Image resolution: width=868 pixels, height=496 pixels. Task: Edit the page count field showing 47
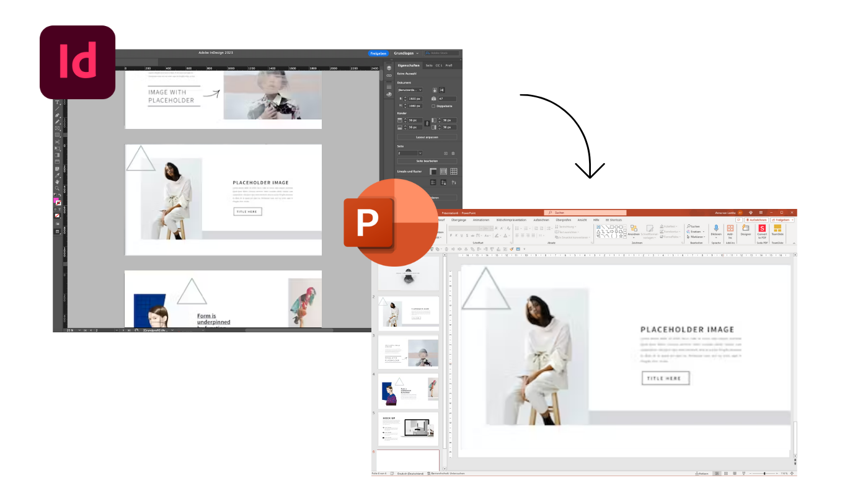click(x=447, y=99)
